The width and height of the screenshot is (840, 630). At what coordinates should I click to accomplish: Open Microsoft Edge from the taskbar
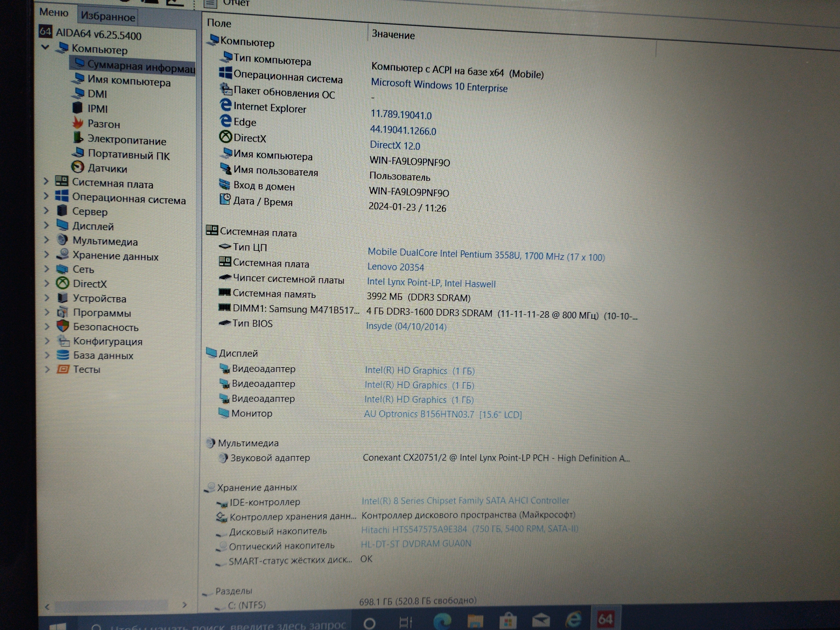click(x=442, y=621)
